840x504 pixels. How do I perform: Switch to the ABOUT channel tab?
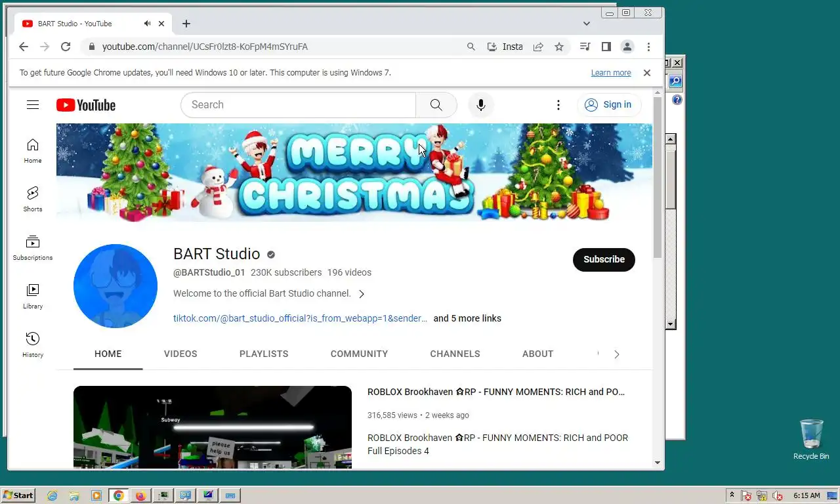[537, 354]
